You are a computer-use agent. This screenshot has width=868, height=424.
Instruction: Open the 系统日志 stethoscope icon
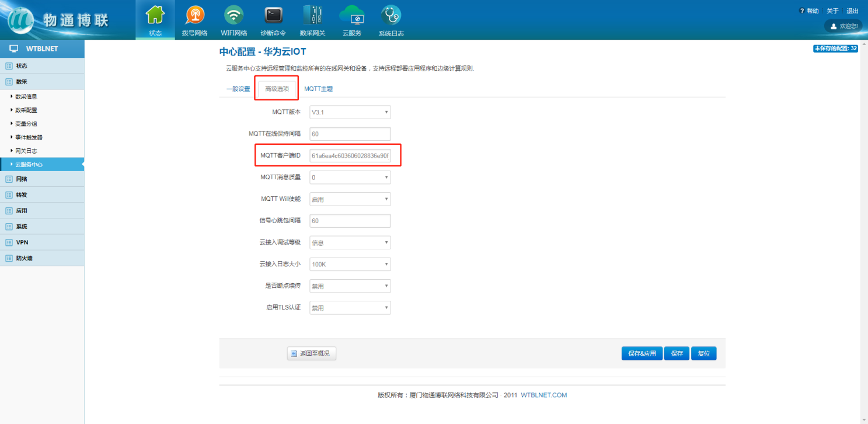click(391, 15)
